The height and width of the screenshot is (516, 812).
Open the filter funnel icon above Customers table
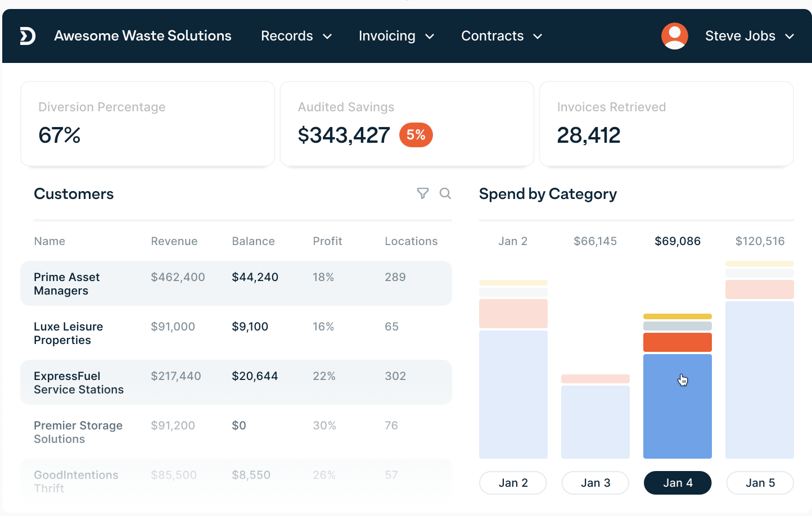(x=423, y=193)
